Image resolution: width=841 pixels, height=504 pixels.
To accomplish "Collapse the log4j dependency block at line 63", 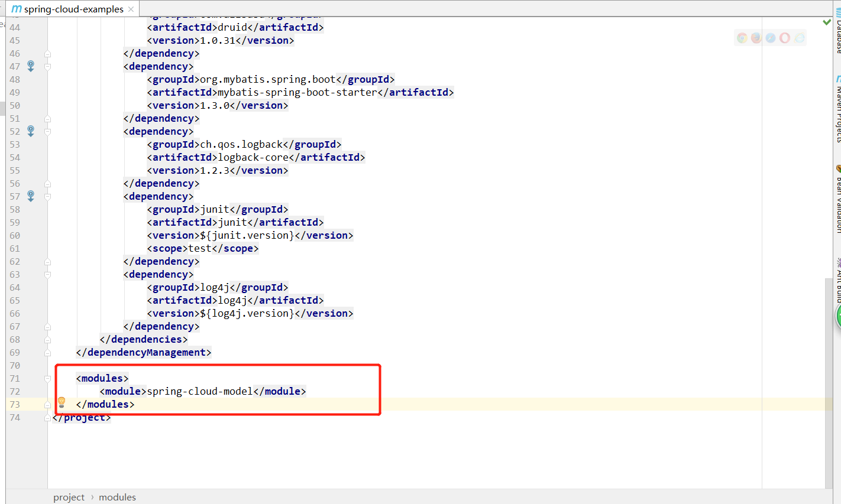I will [47, 275].
